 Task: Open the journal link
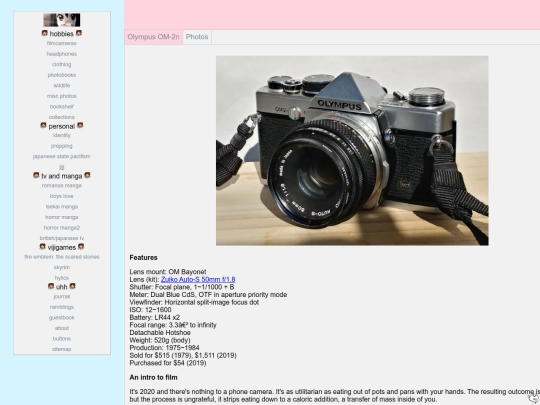click(62, 297)
